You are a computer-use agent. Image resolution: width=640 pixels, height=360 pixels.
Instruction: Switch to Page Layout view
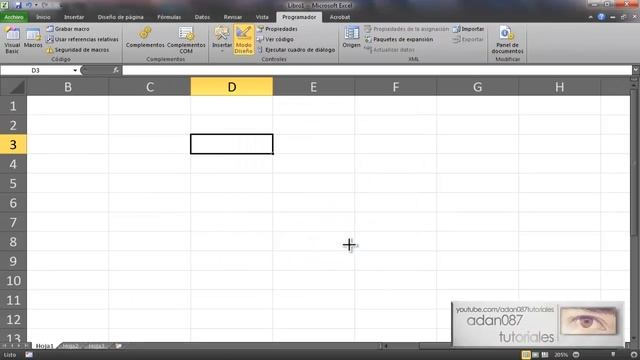pyautogui.click(x=536, y=355)
